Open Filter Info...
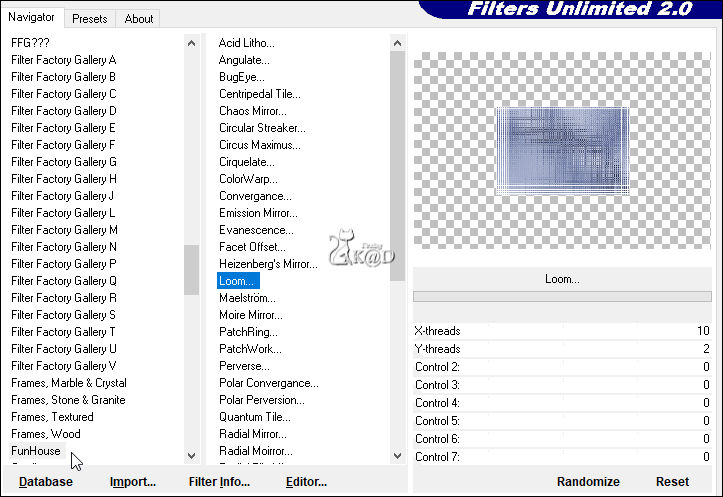The image size is (723, 497). 219,482
